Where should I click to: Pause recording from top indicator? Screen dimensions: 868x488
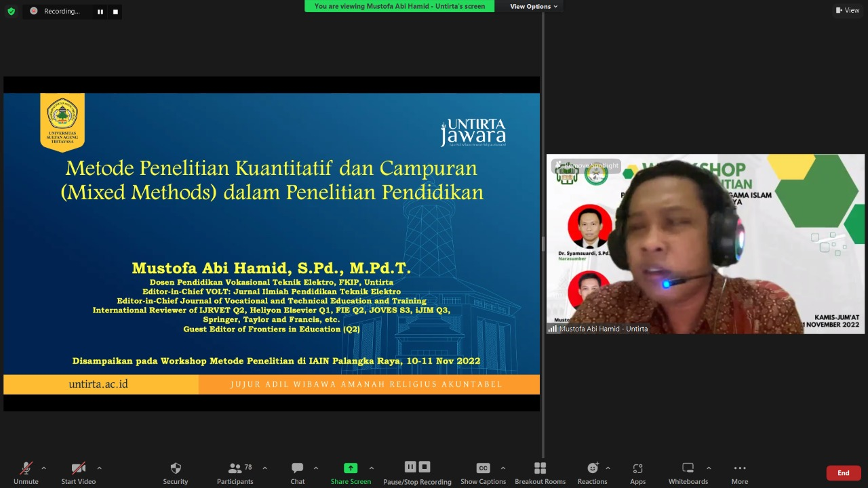pos(100,12)
